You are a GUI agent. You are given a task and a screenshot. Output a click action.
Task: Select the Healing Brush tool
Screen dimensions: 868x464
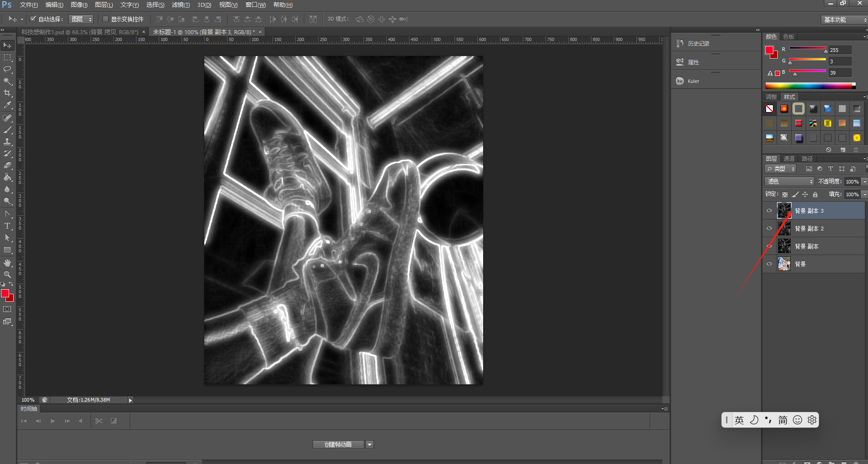click(x=7, y=118)
